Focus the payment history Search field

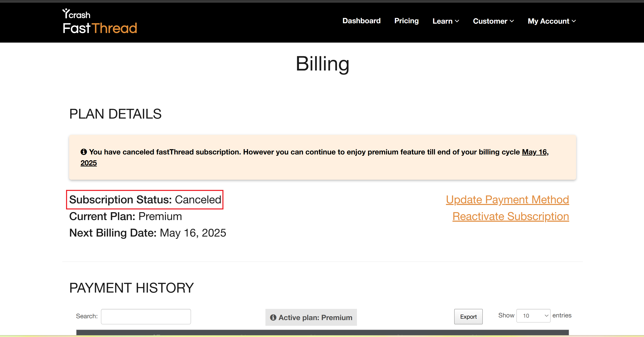(x=146, y=316)
